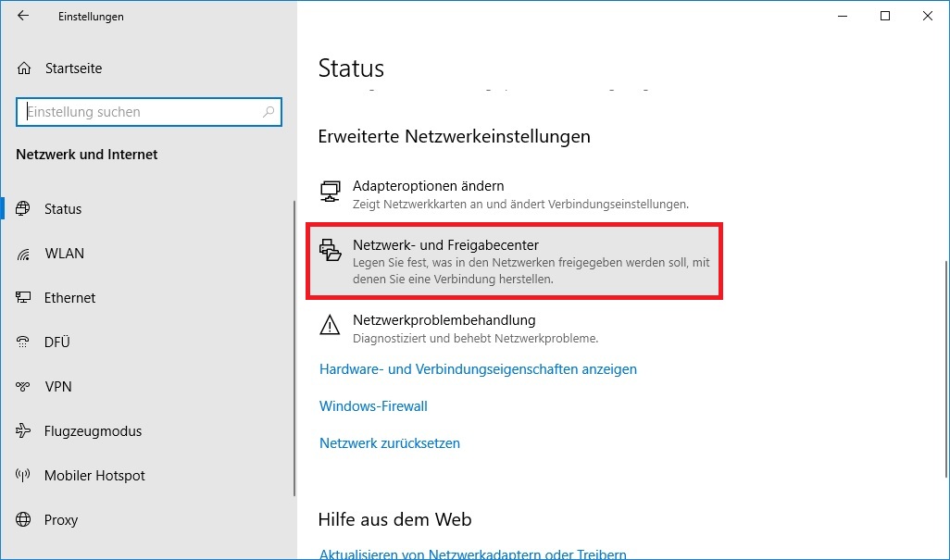This screenshot has height=560, width=950.
Task: Click the Netzwerk und Internet heading
Action: pos(87,155)
